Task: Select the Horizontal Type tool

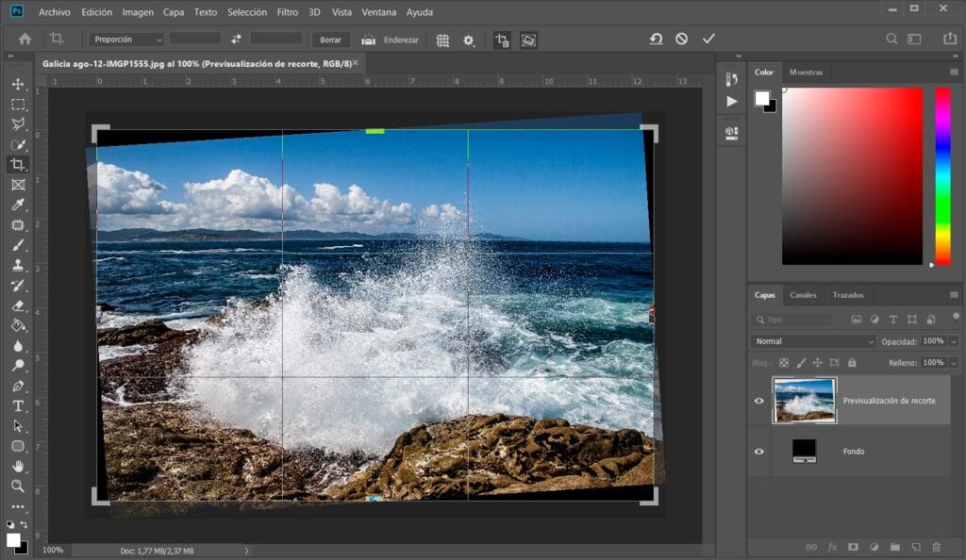Action: (x=18, y=406)
